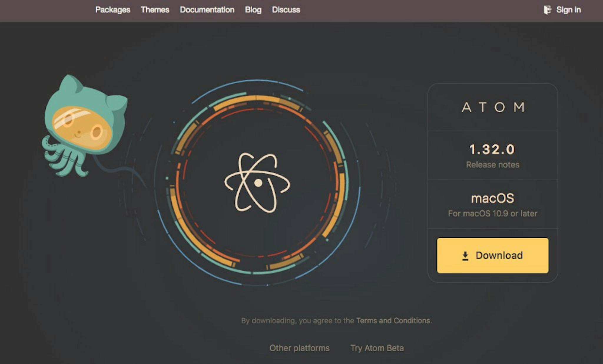Viewport: 603px width, 364px height.
Task: Click the Sign in text link
Action: (569, 10)
